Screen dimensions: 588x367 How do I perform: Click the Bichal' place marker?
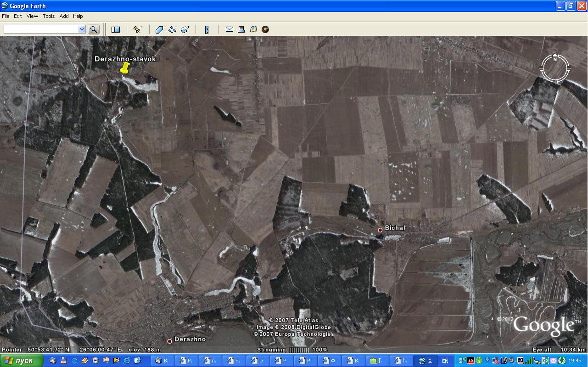(380, 230)
